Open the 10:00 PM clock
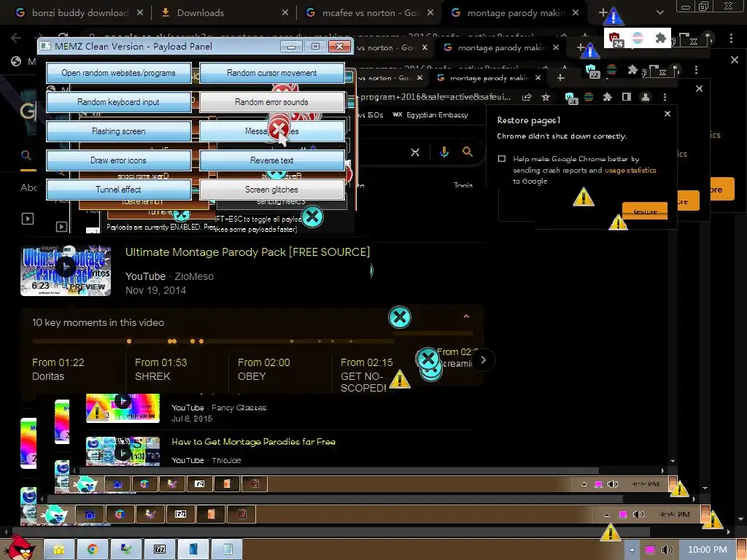This screenshot has height=560, width=747. pos(707,550)
